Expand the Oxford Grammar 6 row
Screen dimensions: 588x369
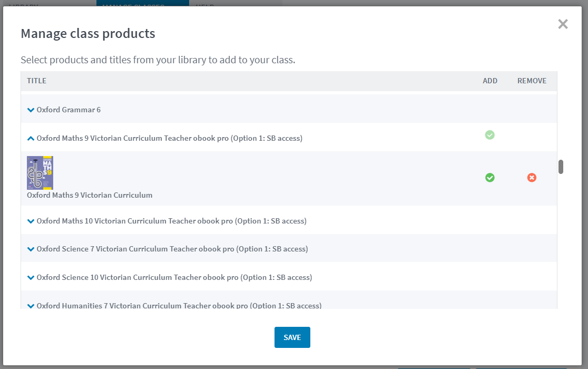(x=31, y=110)
